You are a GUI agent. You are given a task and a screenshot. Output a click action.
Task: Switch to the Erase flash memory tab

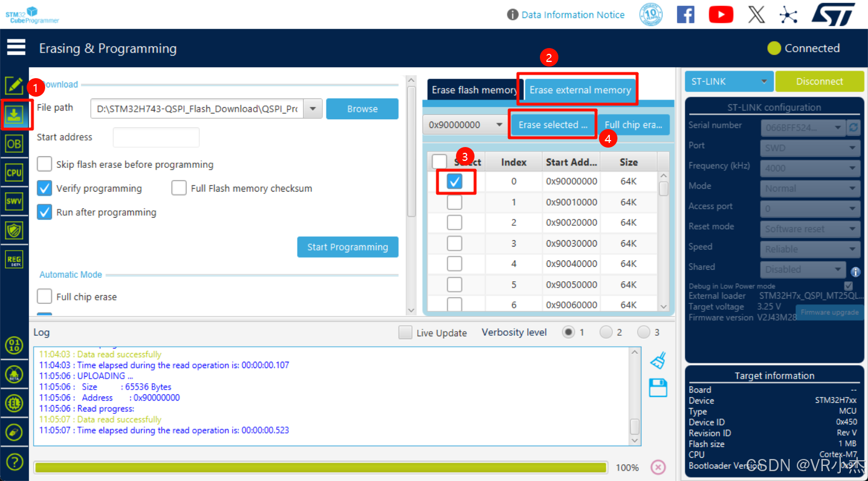click(x=475, y=90)
